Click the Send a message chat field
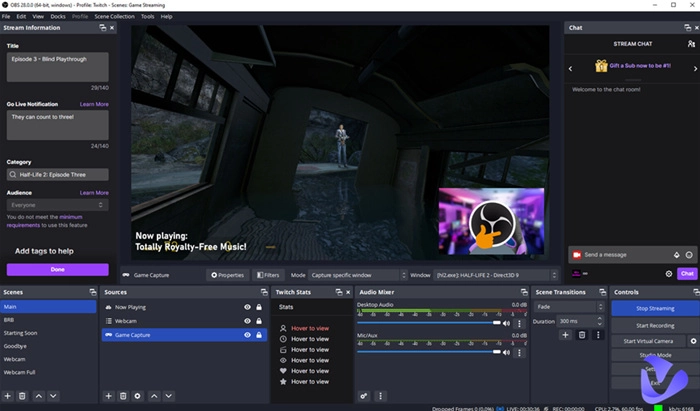Viewport: 700px width, 411px height. coord(625,255)
